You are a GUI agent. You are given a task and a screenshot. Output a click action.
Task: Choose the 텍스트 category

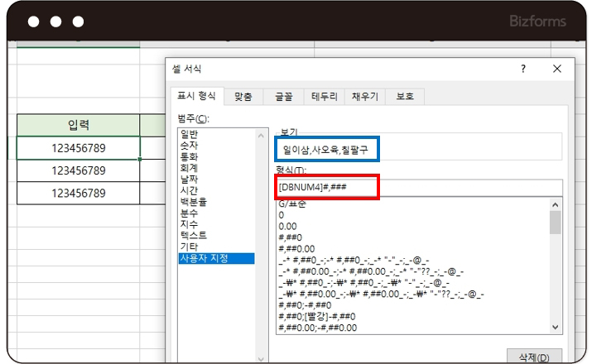[x=195, y=236]
